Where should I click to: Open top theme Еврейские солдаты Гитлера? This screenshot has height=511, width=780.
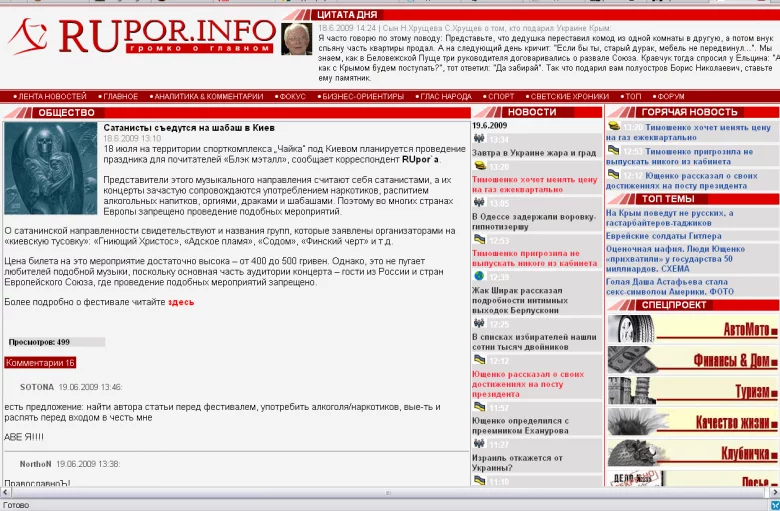click(x=664, y=236)
